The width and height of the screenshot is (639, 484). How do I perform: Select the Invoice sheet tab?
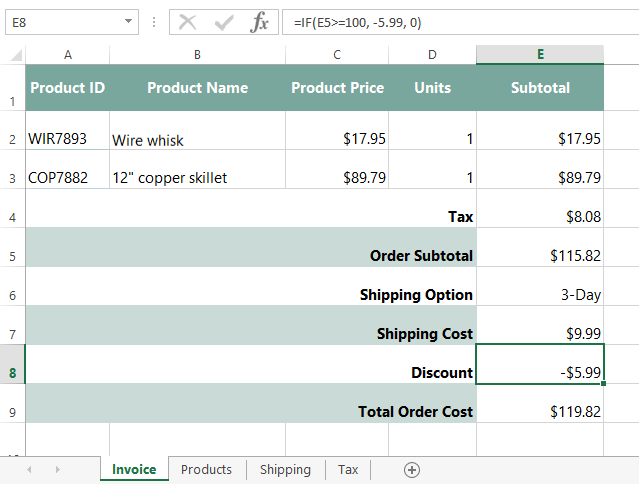click(x=134, y=470)
